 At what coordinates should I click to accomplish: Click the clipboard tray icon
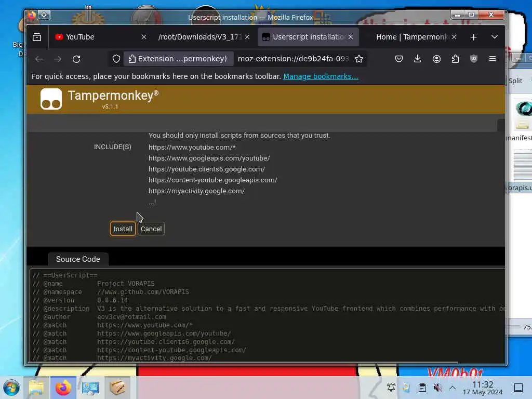tap(422, 388)
